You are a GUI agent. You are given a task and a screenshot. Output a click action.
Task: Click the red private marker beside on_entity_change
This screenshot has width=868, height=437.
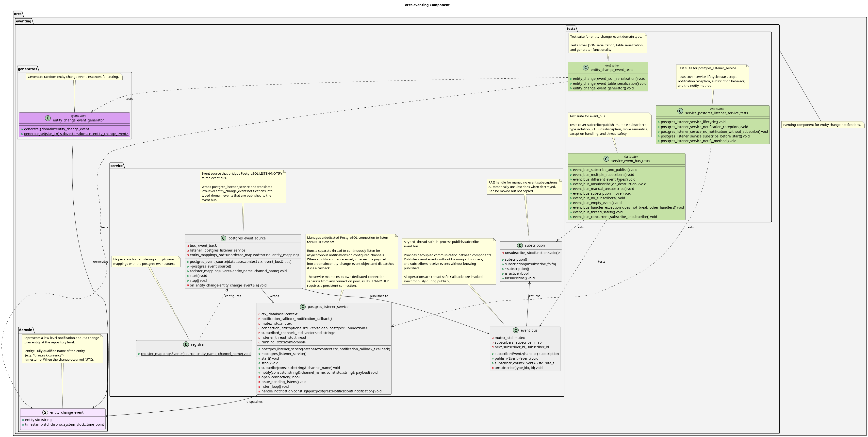point(188,285)
